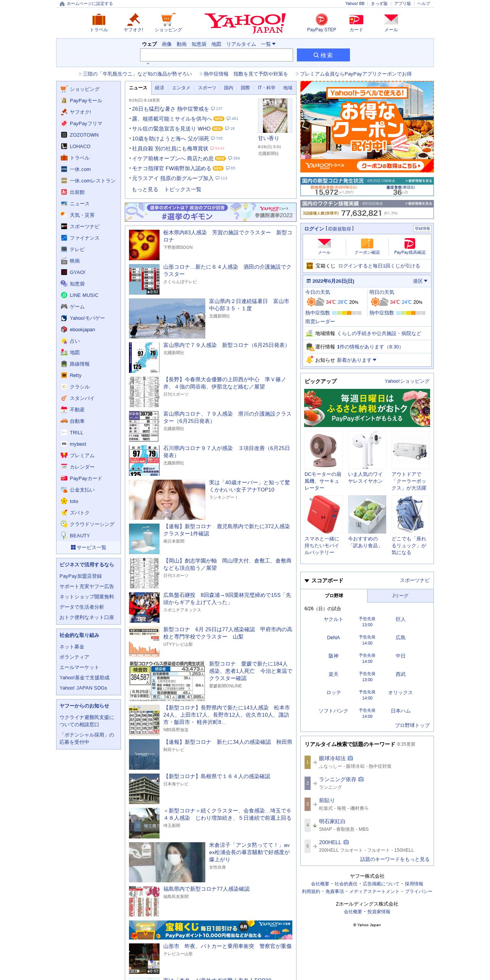Open the Yahoo Auctions gavel icon

[134, 19]
